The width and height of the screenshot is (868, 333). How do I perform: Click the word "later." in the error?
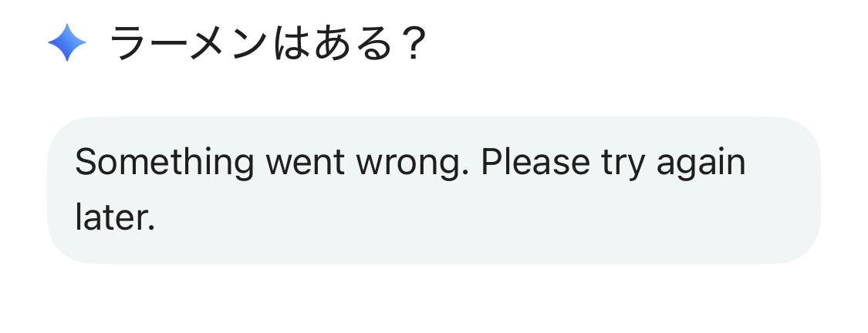116,217
